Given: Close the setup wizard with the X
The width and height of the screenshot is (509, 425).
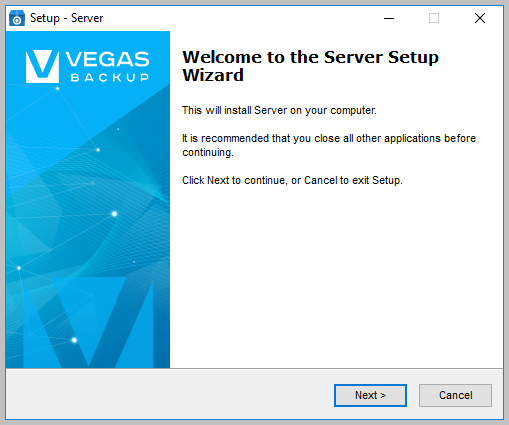Looking at the screenshot, I should [x=480, y=18].
